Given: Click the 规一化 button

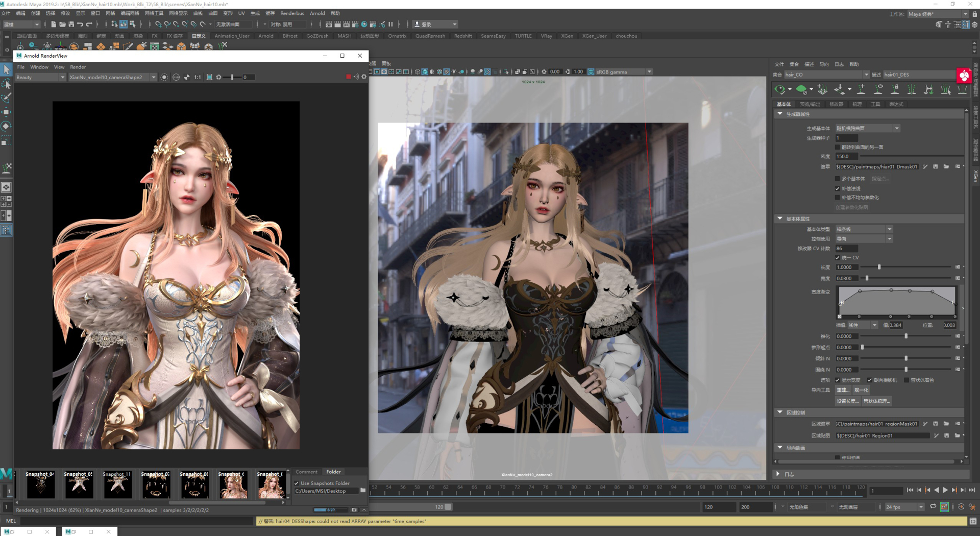Looking at the screenshot, I should coord(862,391).
